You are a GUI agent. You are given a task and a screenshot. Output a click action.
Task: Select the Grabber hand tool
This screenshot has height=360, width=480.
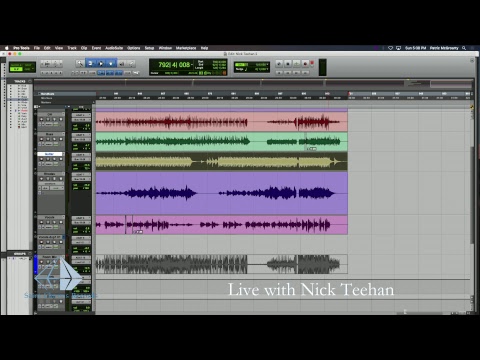(x=111, y=63)
